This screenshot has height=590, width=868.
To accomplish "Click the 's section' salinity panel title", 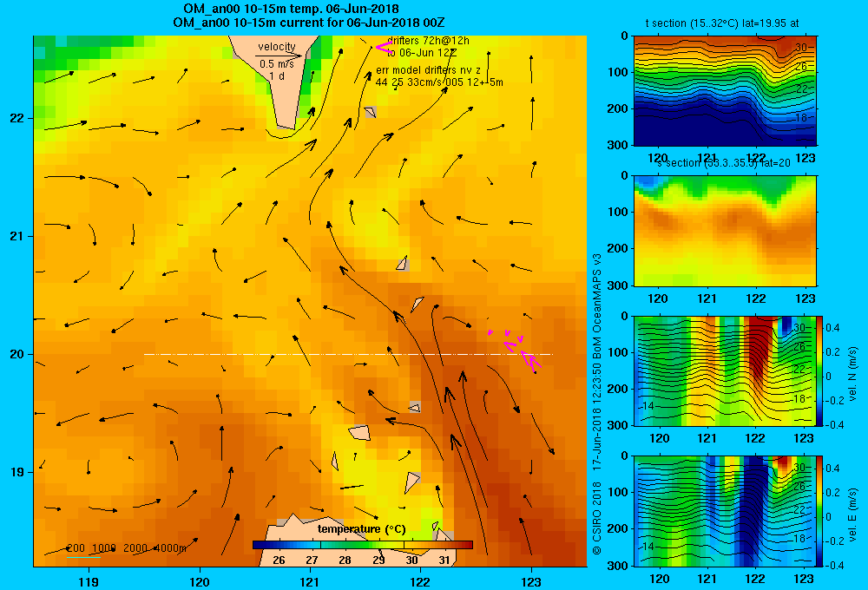I will tap(724, 163).
